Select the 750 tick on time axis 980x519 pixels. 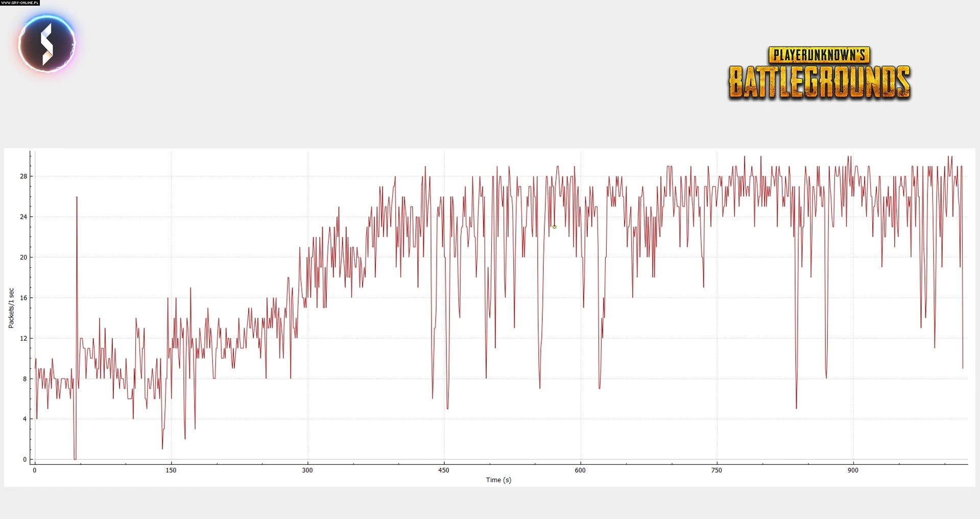click(716, 470)
